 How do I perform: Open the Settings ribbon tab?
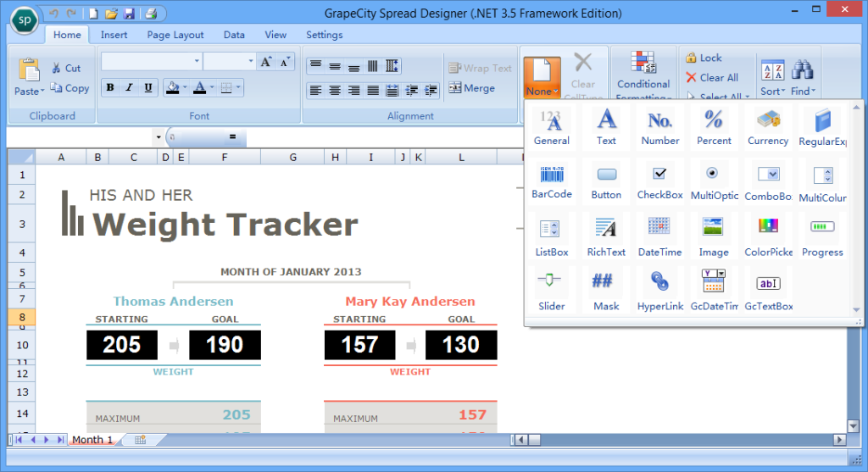324,35
